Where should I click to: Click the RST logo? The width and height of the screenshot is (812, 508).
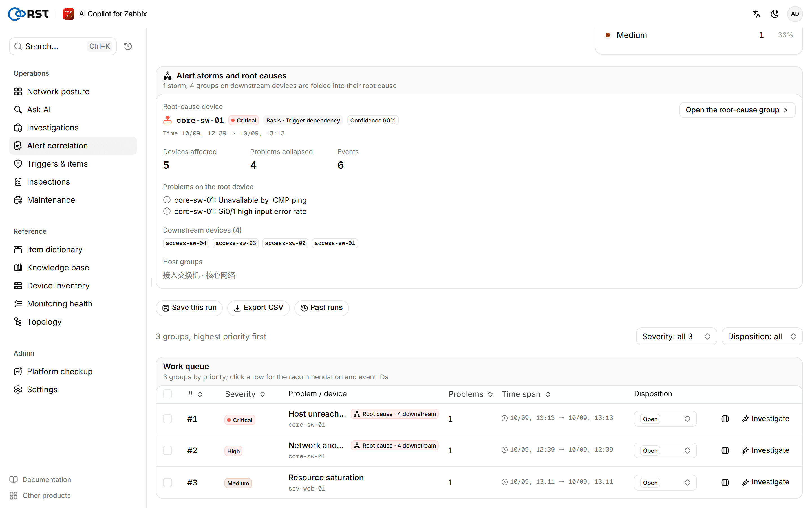pyautogui.click(x=28, y=14)
